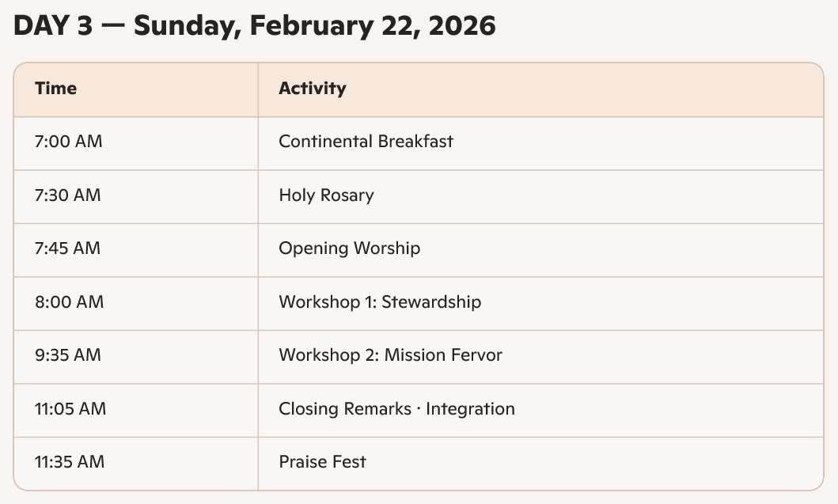This screenshot has width=838, height=504.
Task: Select the 8:00 AM time cell
Action: (x=69, y=301)
